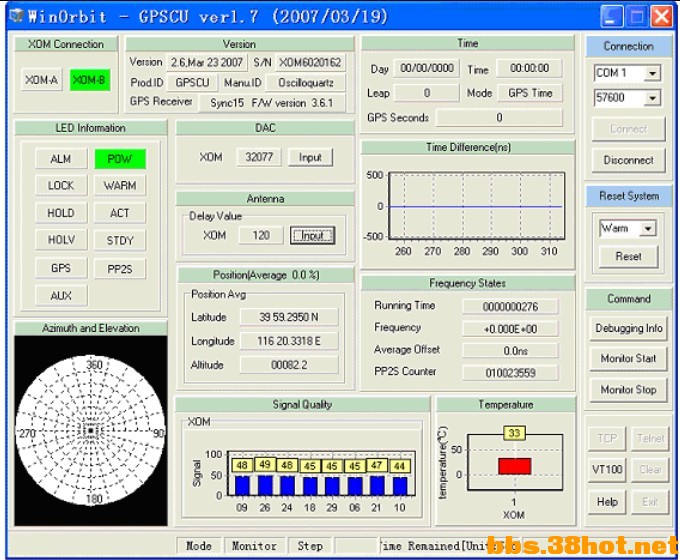Click the Frequency value +0.000E+00
680x560 pixels.
[x=510, y=329]
